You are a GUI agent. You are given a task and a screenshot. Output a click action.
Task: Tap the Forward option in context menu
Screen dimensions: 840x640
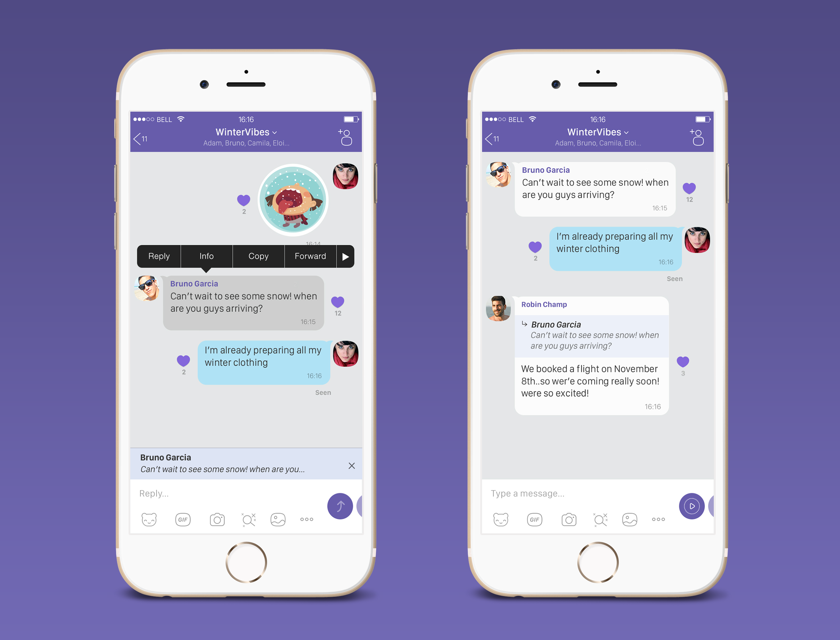(x=309, y=256)
